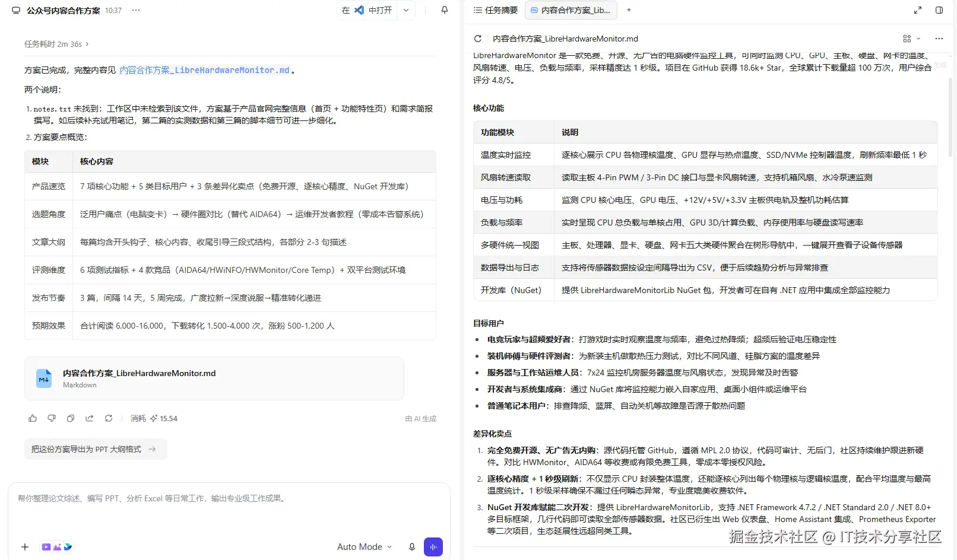Start voice input with the microphone icon
This screenshot has height=560, width=957.
point(412,547)
